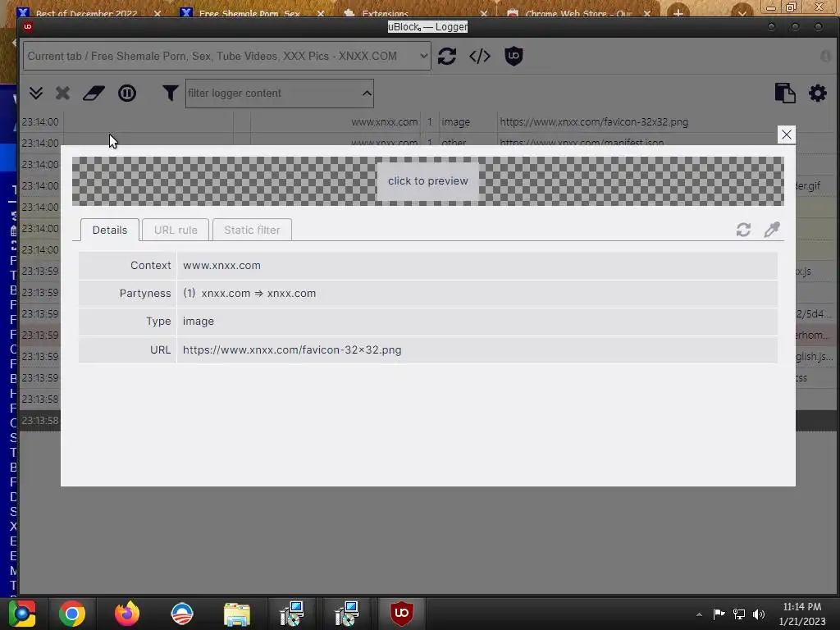Open Firefox from the taskbar
Viewport: 840px width, 630px height.
point(126,614)
